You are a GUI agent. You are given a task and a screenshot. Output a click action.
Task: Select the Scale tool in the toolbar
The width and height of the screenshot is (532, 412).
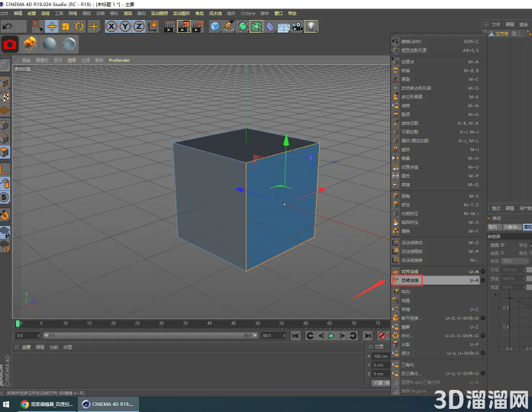point(66,27)
